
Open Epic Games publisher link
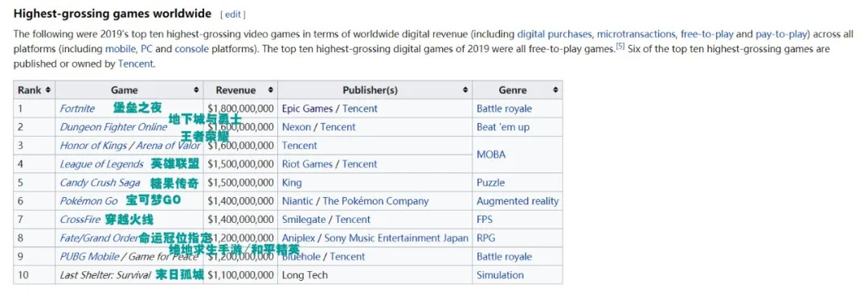pos(307,109)
